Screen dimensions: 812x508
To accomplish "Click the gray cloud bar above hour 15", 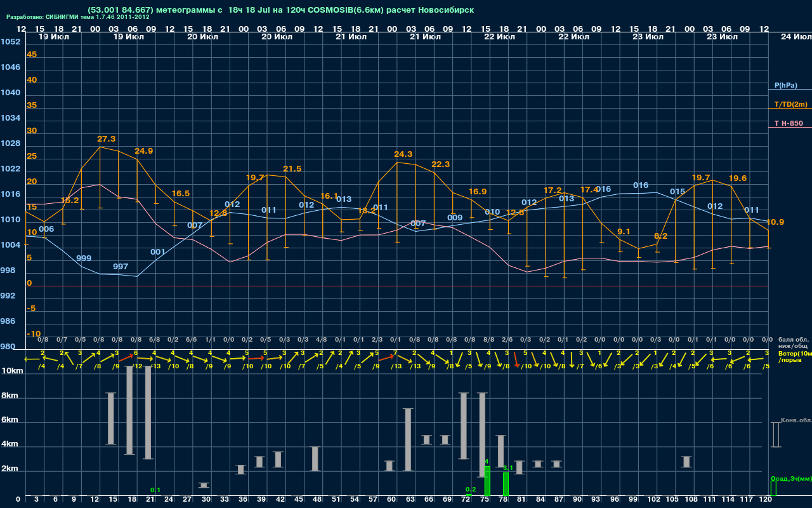I will point(111,418).
